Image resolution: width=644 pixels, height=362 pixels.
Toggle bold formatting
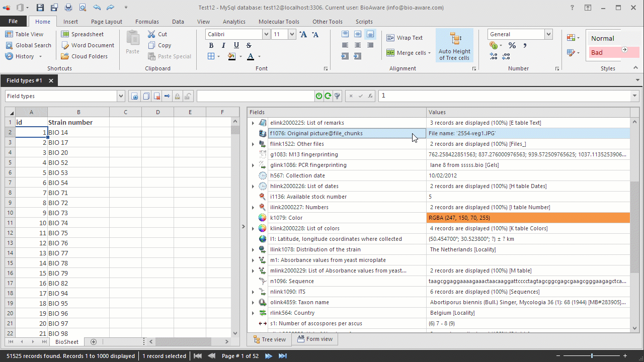pyautogui.click(x=211, y=45)
